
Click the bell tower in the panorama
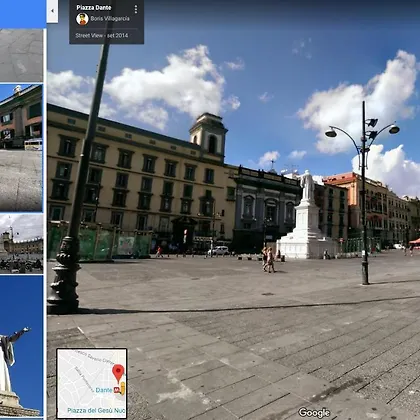tap(209, 135)
